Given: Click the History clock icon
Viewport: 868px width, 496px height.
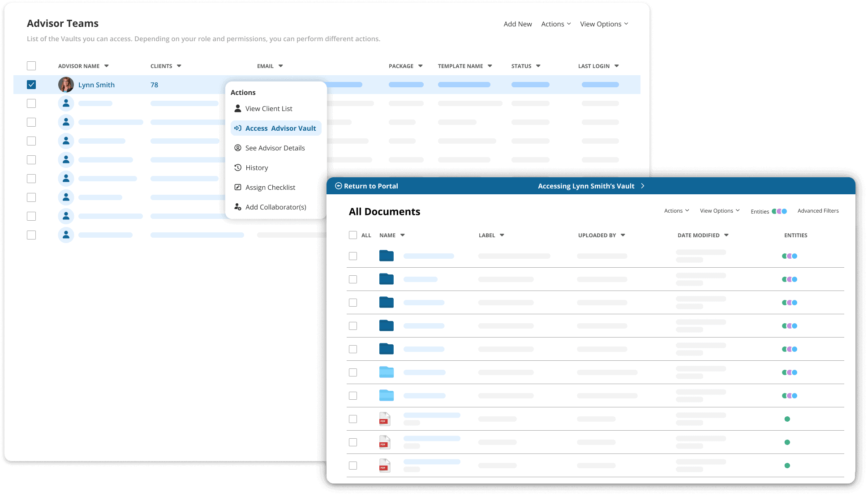Looking at the screenshot, I should [x=238, y=167].
